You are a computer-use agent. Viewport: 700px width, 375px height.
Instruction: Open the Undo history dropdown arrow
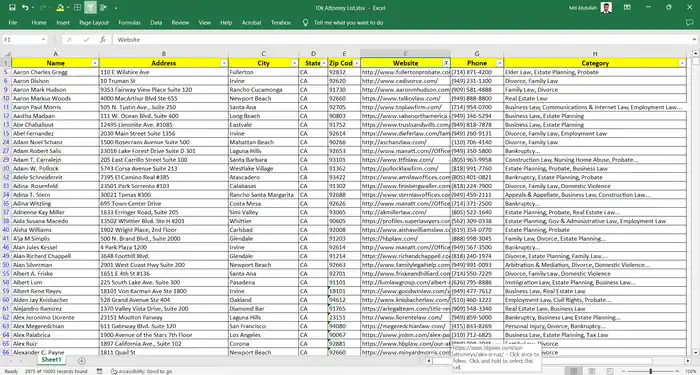[33, 8]
